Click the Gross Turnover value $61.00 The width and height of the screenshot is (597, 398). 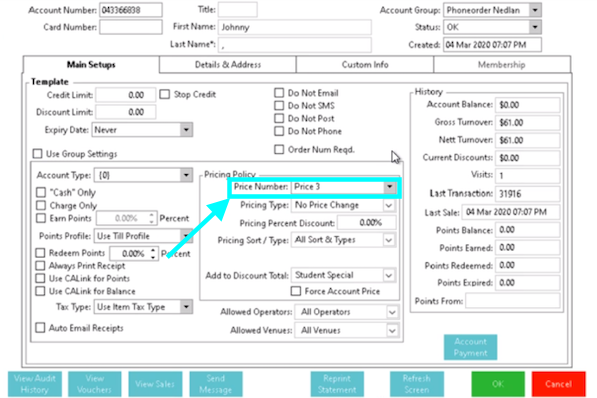(x=527, y=123)
